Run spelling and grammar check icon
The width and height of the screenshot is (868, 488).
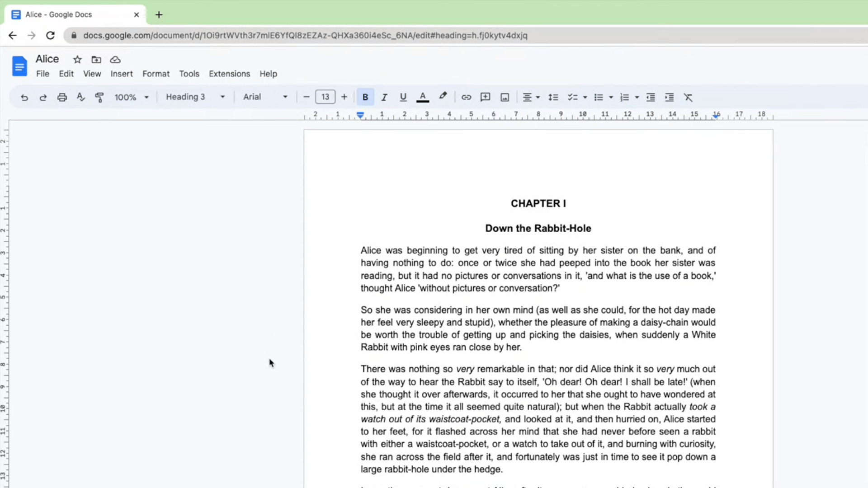[81, 97]
